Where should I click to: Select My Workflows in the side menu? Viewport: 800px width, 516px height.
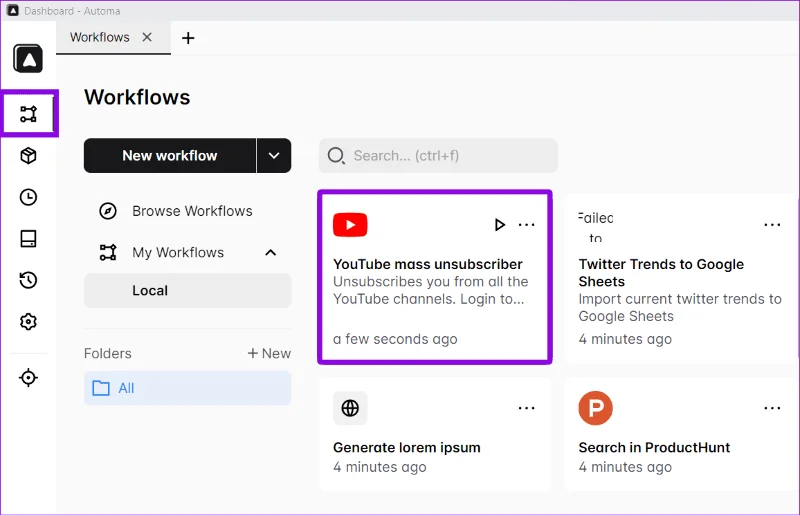click(x=188, y=253)
